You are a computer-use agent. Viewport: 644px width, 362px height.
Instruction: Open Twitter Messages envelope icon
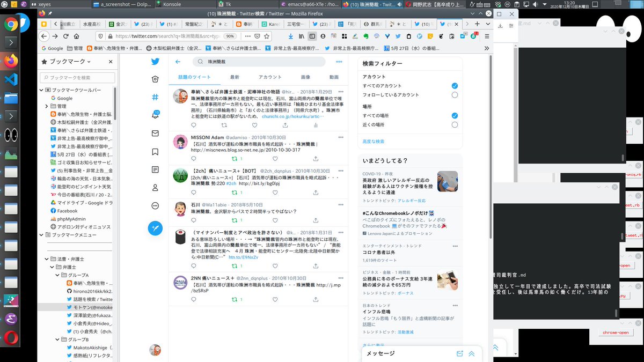pyautogui.click(x=155, y=133)
